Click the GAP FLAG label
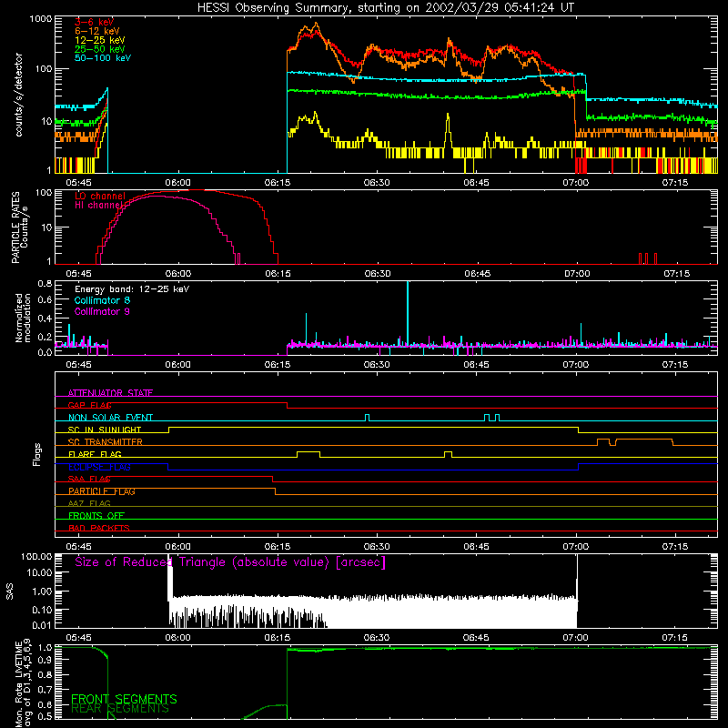The image size is (728, 728). 90,405
